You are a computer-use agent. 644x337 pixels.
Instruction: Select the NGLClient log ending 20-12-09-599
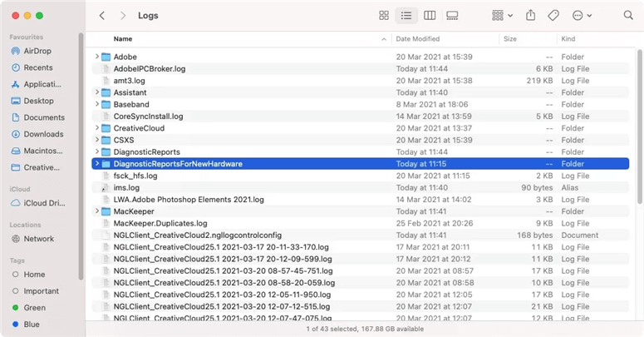coord(360,260)
